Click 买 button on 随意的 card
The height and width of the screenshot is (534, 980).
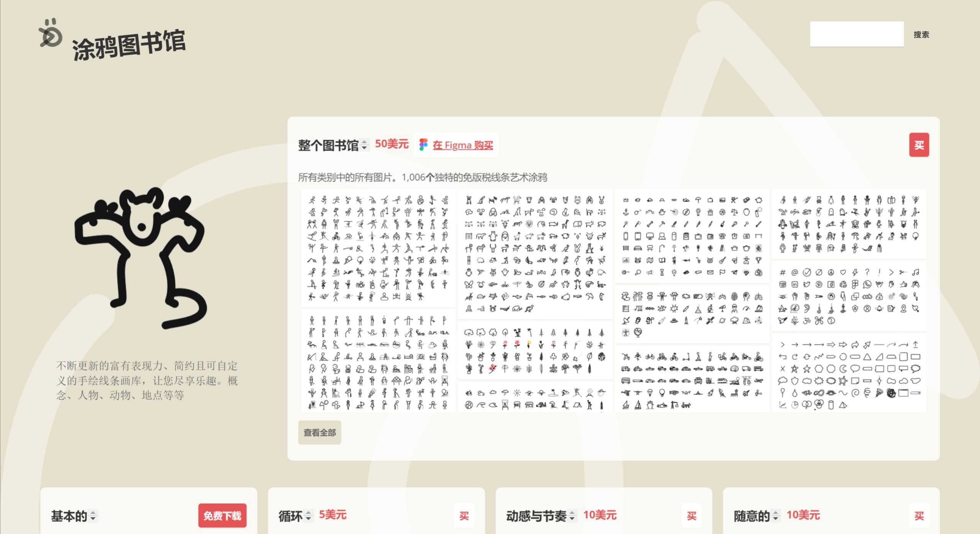point(919,516)
